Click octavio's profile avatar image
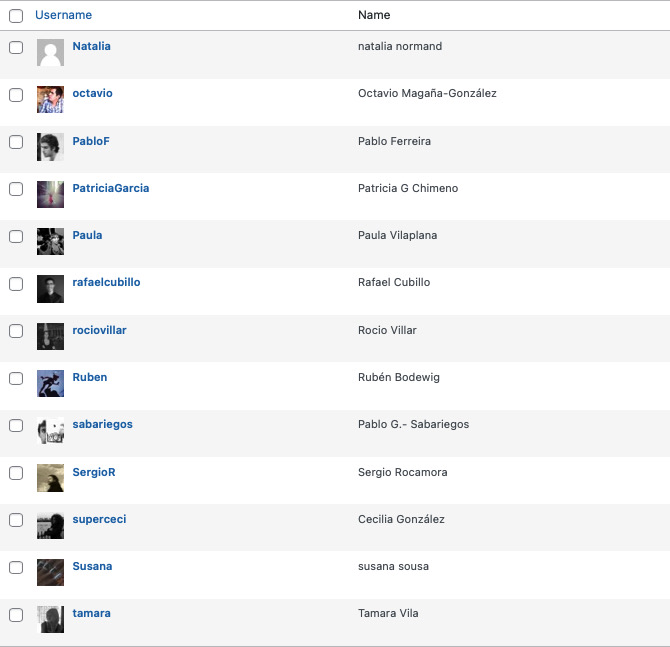 tap(50, 100)
